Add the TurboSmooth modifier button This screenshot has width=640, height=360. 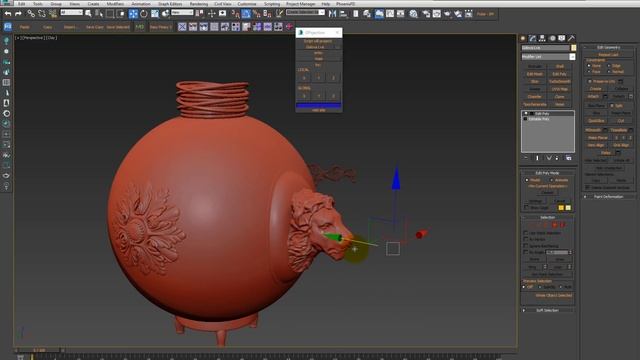tap(560, 82)
